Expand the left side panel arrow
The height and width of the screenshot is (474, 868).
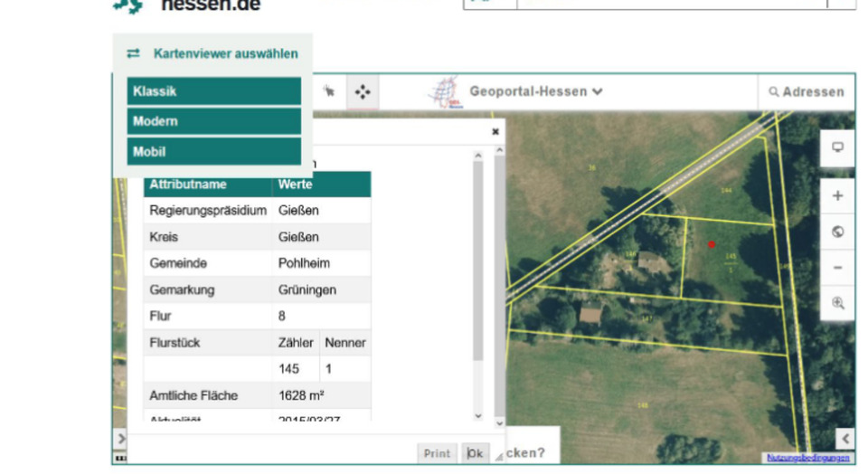[x=120, y=439]
